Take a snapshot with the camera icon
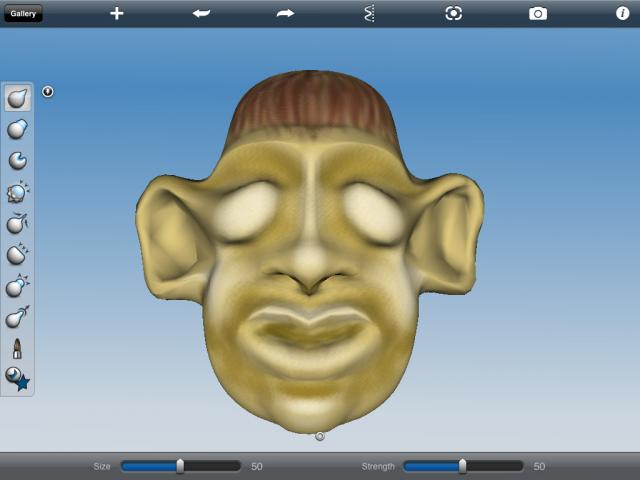 tap(538, 14)
